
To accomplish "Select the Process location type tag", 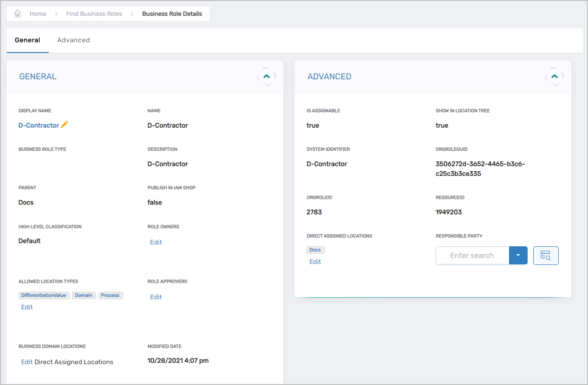I will [110, 295].
